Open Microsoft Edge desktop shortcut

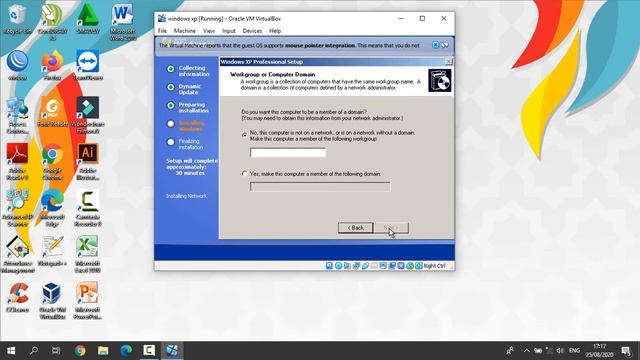[52, 208]
